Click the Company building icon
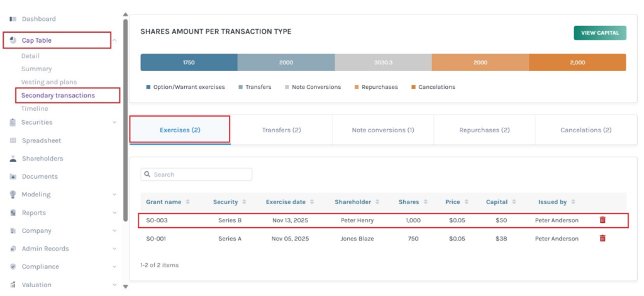Viewport: 644px width, 296px height. [x=13, y=231]
